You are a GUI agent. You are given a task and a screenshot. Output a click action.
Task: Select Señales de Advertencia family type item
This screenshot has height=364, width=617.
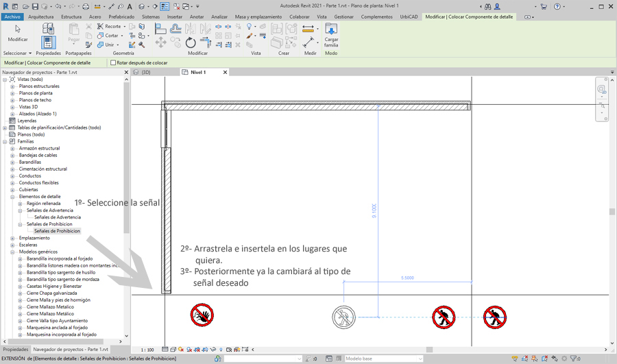[x=57, y=217]
